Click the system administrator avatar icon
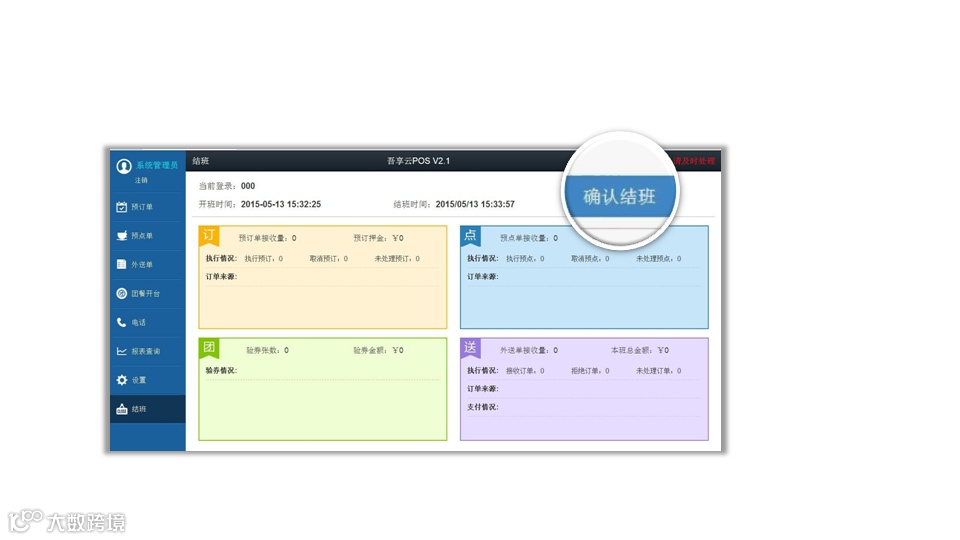This screenshot has width=960, height=540. (124, 166)
